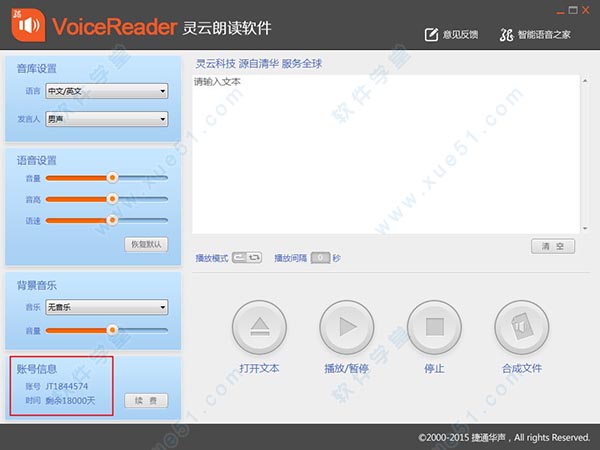600x450 pixels.
Task: Click the 停止 stop round button
Action: tap(434, 327)
